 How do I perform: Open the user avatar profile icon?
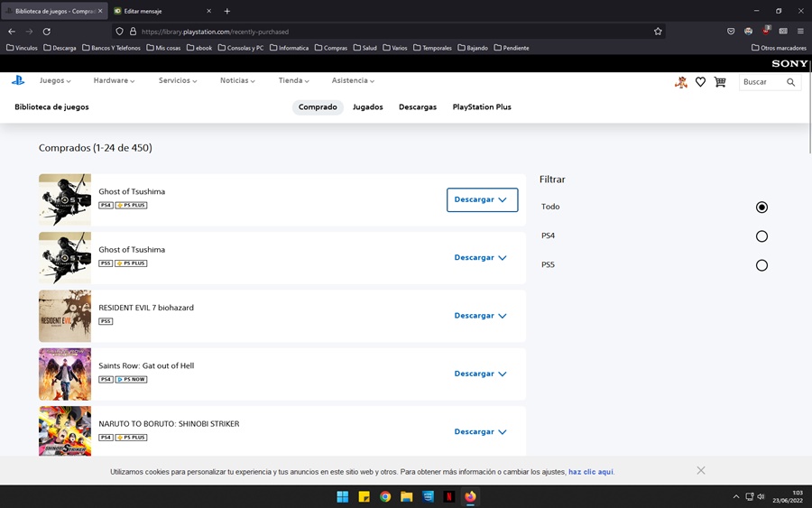[681, 82]
